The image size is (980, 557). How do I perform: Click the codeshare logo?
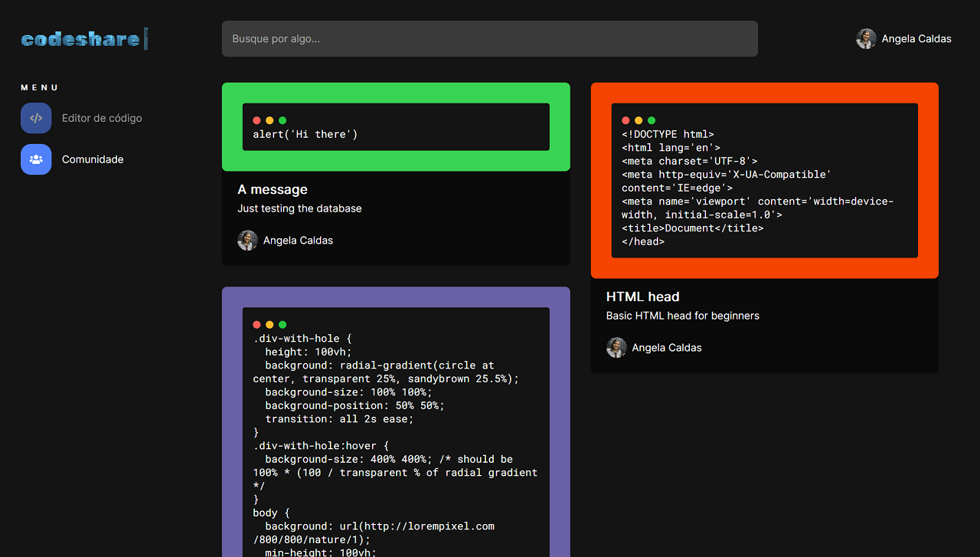coord(83,39)
